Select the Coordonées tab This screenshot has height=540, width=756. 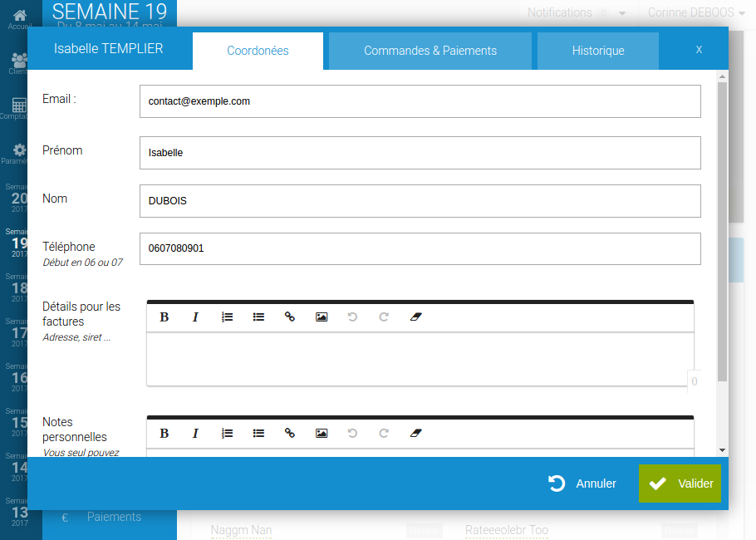click(x=258, y=51)
